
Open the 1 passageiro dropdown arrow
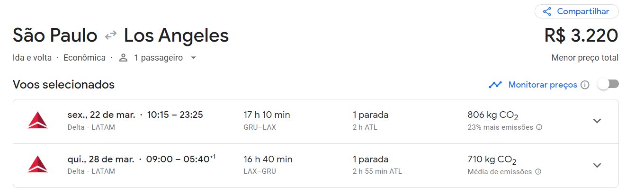193,58
